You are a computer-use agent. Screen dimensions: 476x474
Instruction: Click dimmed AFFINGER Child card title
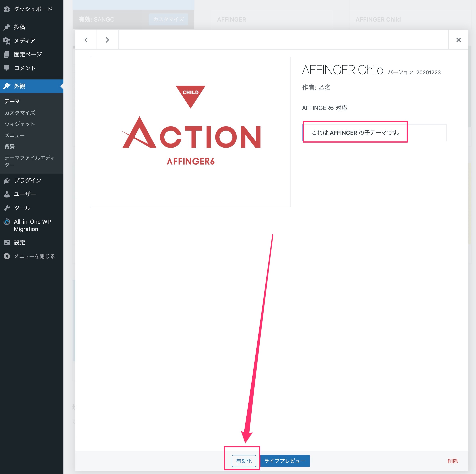tap(378, 20)
